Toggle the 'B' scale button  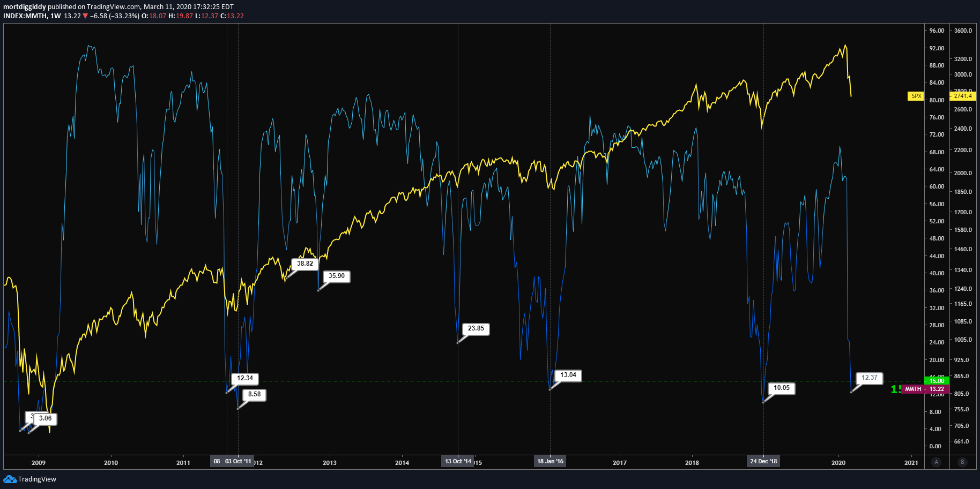click(x=962, y=462)
